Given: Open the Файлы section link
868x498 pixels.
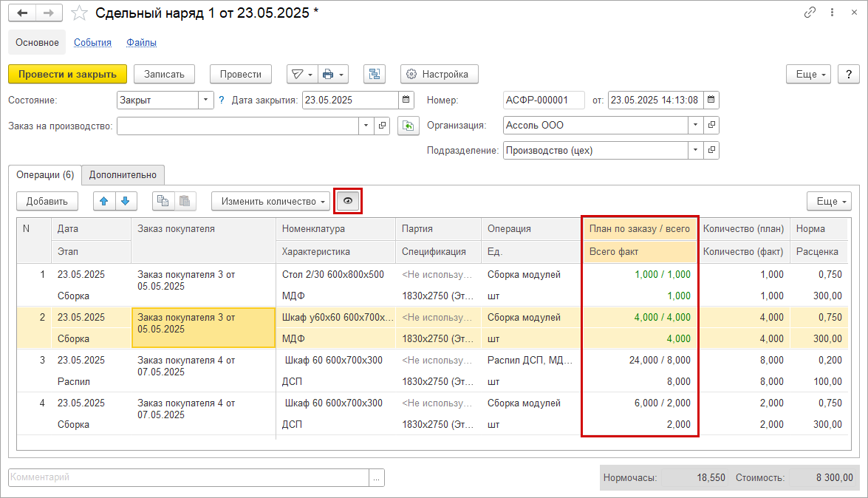Looking at the screenshot, I should [141, 43].
